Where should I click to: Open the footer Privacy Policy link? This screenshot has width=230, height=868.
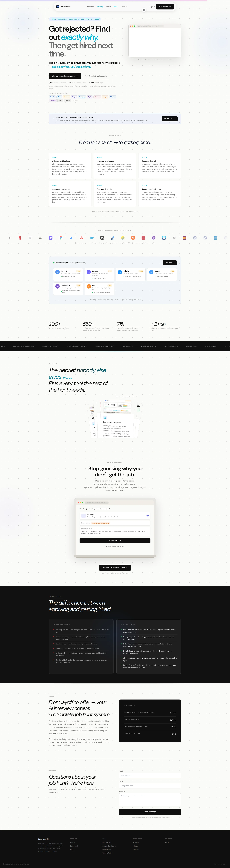tap(106, 842)
